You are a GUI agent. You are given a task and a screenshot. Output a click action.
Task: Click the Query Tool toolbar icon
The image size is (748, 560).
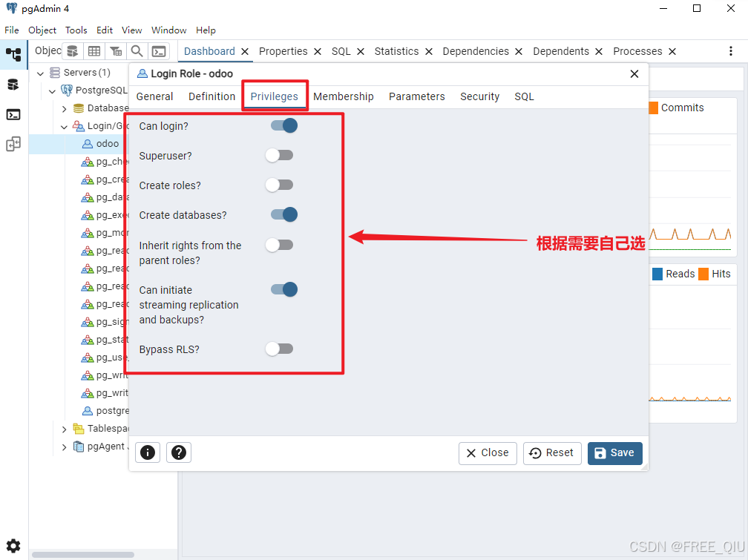tap(73, 51)
